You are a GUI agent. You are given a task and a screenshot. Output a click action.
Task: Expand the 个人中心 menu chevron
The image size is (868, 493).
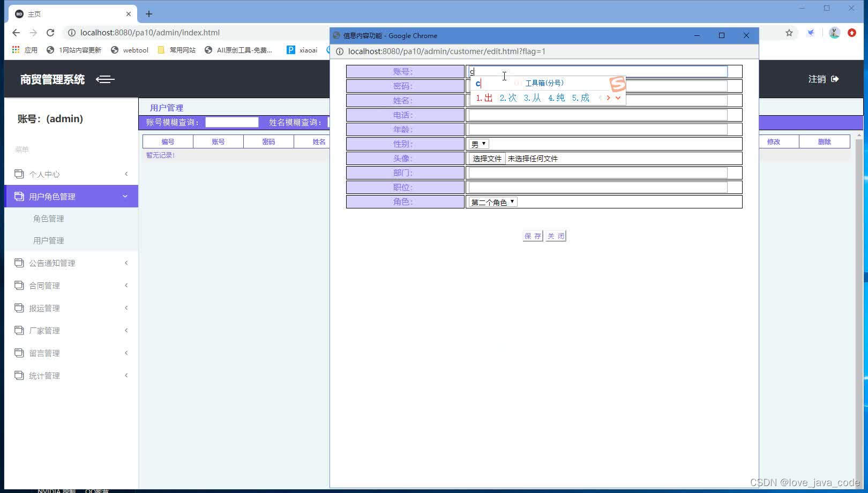(x=126, y=174)
